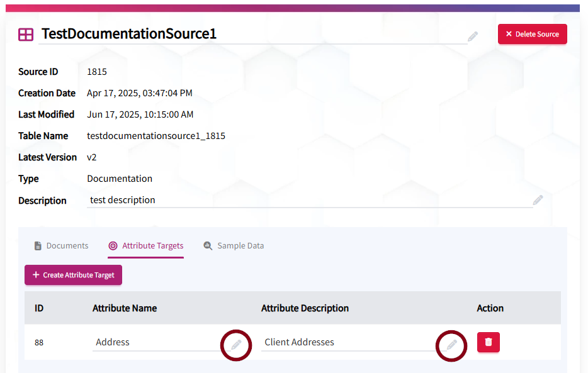
Task: Click the ID cell 88
Action: (39, 343)
